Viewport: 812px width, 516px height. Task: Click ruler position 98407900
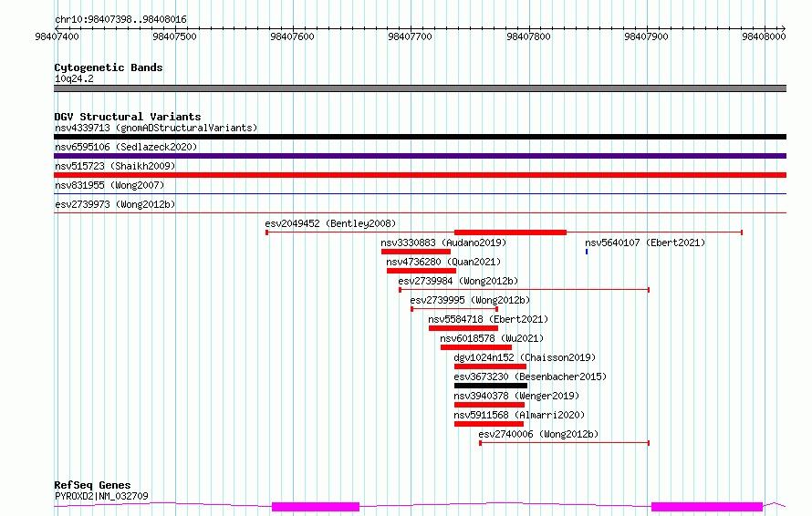pos(646,36)
